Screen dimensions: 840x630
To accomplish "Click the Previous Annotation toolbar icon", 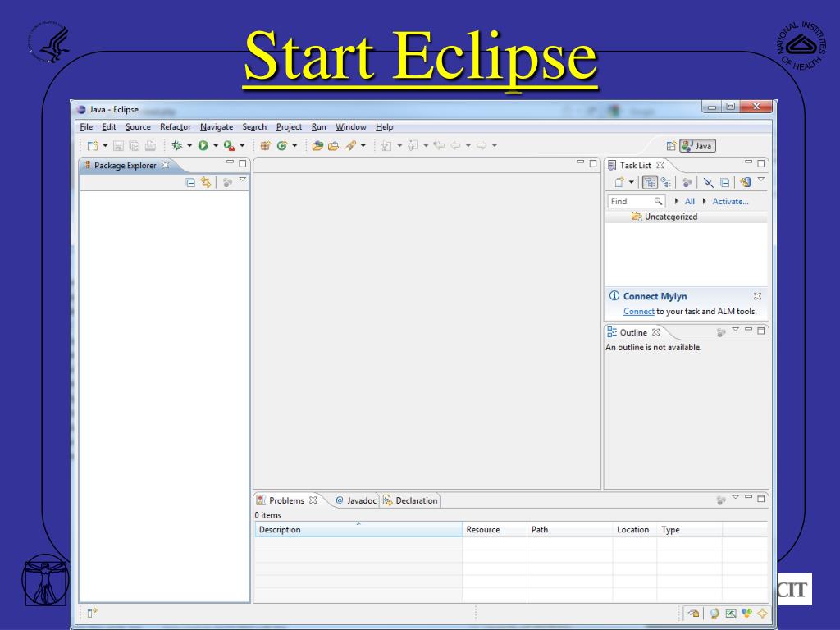I will [413, 146].
